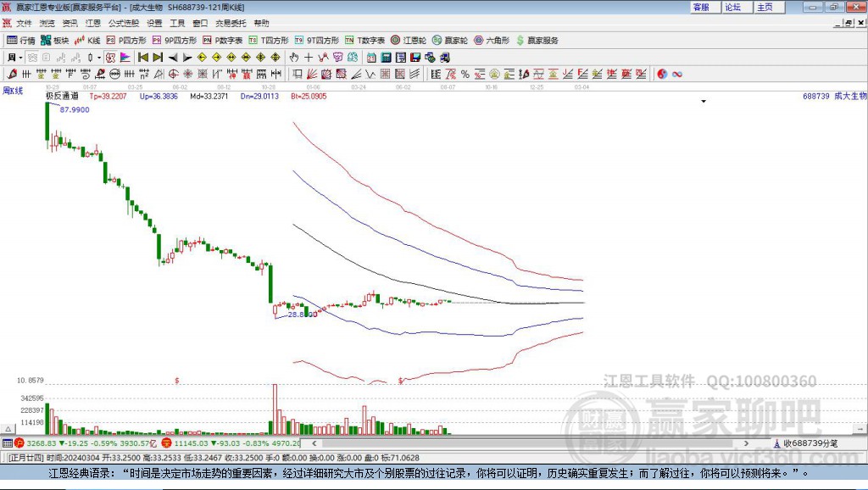Click the 周K线 chart label
Image resolution: width=868 pixels, height=490 pixels.
[13, 90]
